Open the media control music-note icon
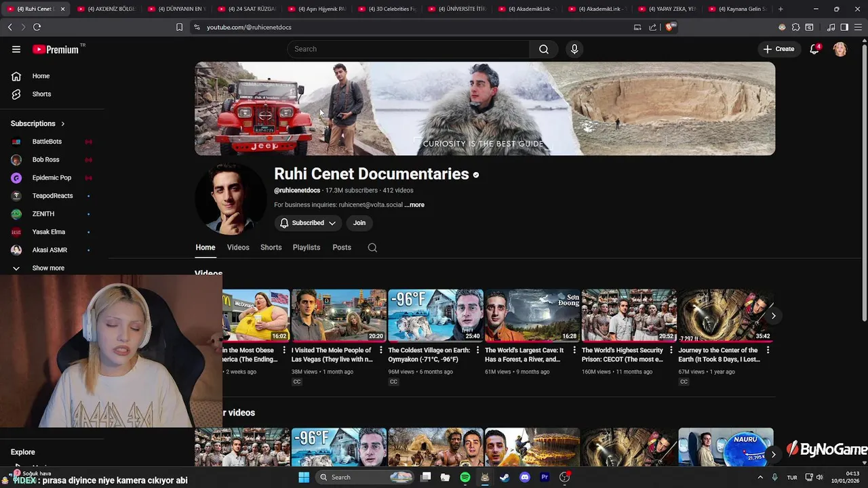868x488 pixels. [x=831, y=27]
